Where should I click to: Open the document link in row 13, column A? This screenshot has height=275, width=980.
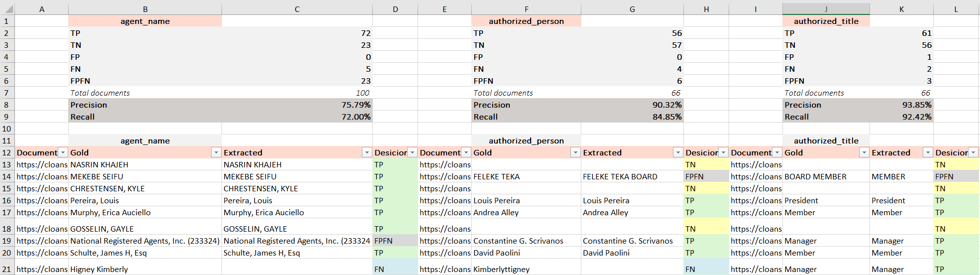click(x=42, y=164)
